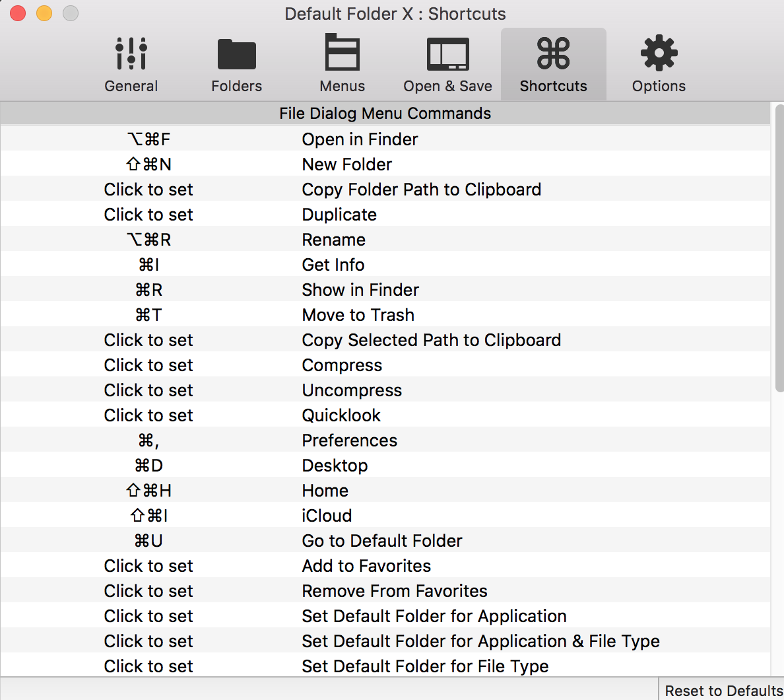Select the Set Default Folder for Application label
The image size is (784, 700).
pyautogui.click(x=434, y=616)
